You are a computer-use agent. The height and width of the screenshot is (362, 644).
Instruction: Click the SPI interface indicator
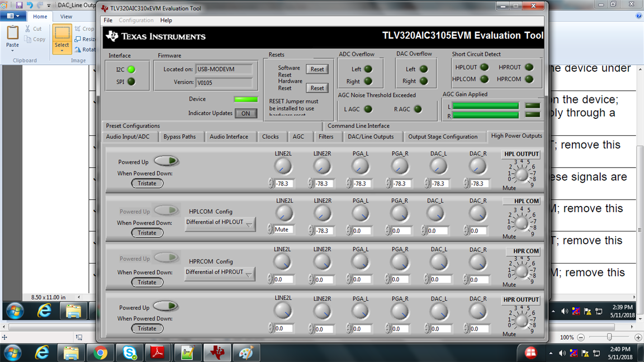(131, 82)
